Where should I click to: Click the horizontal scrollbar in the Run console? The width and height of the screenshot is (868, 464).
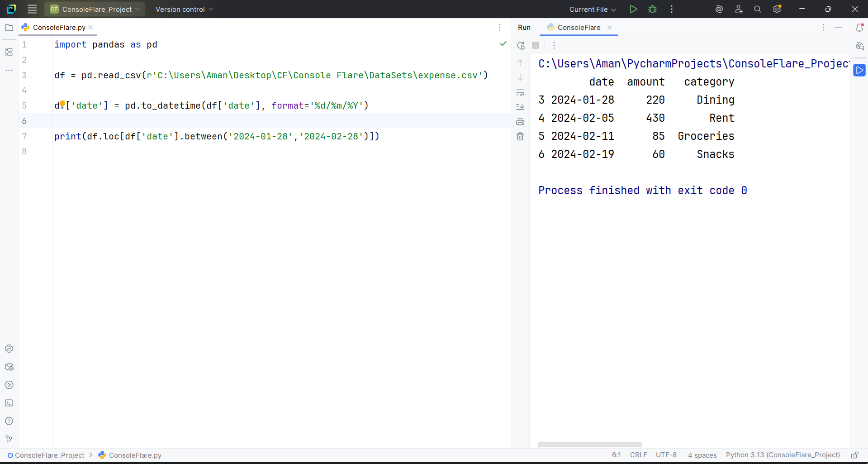tap(589, 445)
